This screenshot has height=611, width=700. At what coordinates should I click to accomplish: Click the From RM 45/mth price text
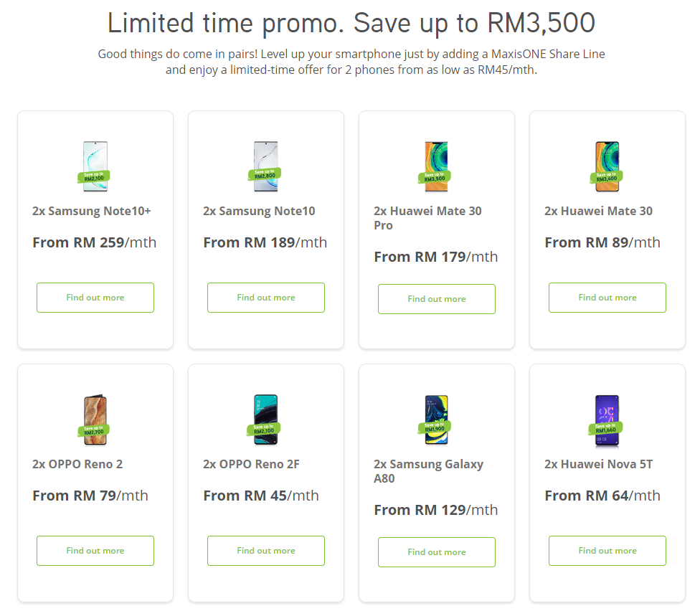tap(261, 496)
